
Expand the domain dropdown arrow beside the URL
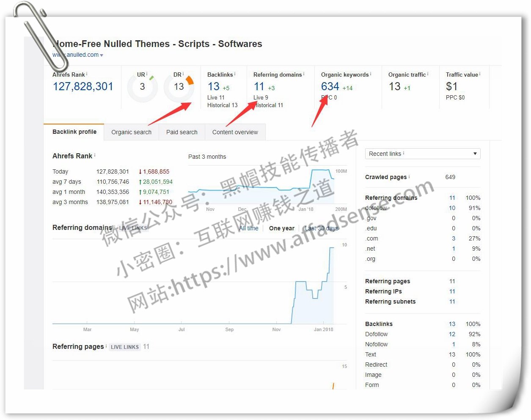(x=102, y=55)
